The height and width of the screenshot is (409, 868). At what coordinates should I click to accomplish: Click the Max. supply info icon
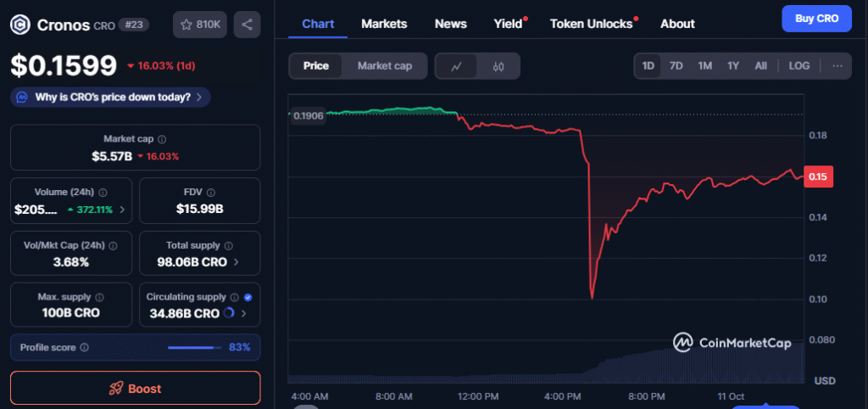pos(99,298)
